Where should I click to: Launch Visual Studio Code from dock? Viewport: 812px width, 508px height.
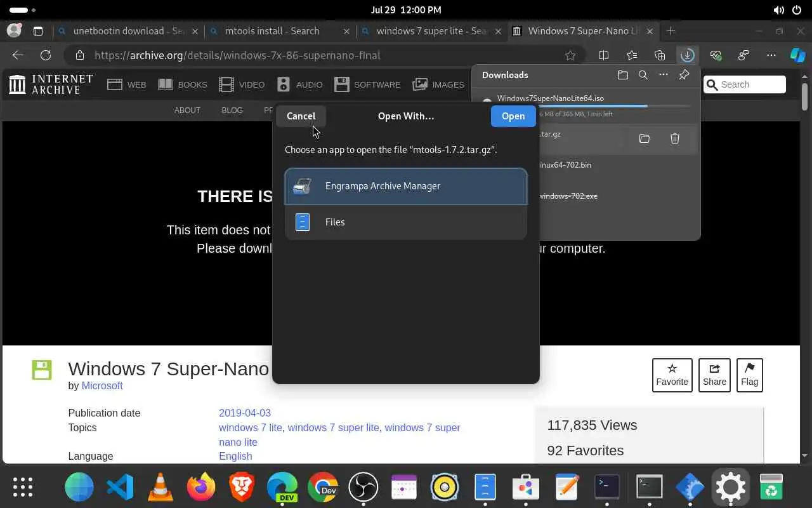pos(120,487)
